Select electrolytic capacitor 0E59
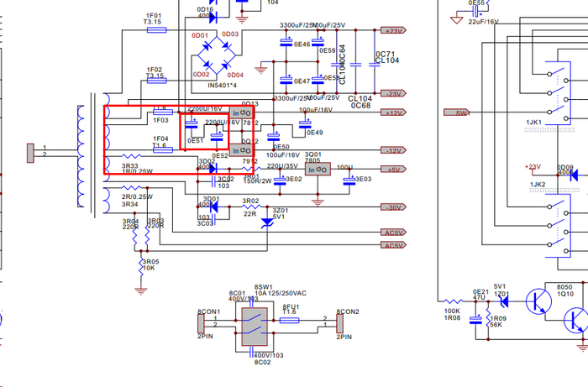588x387 pixels. click(x=318, y=41)
